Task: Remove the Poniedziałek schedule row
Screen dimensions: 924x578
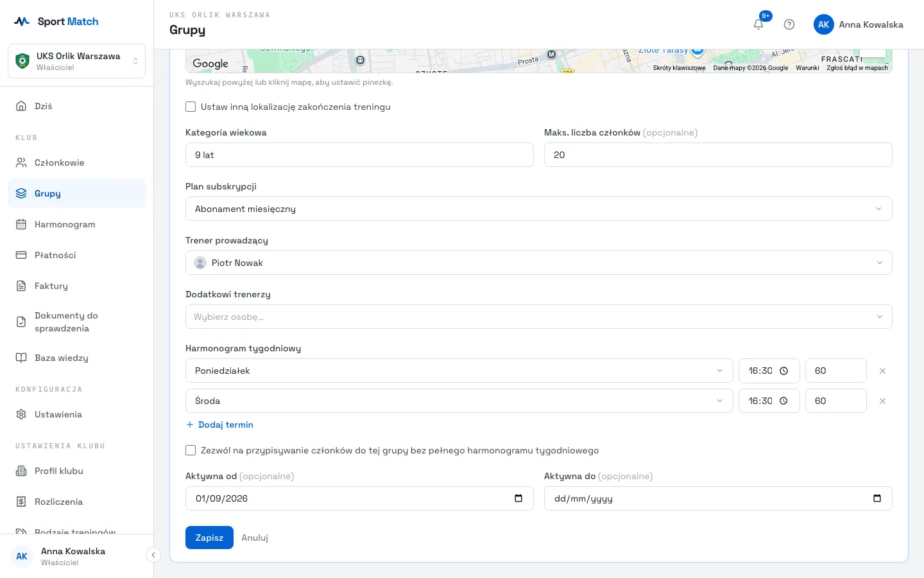Action: 882,371
